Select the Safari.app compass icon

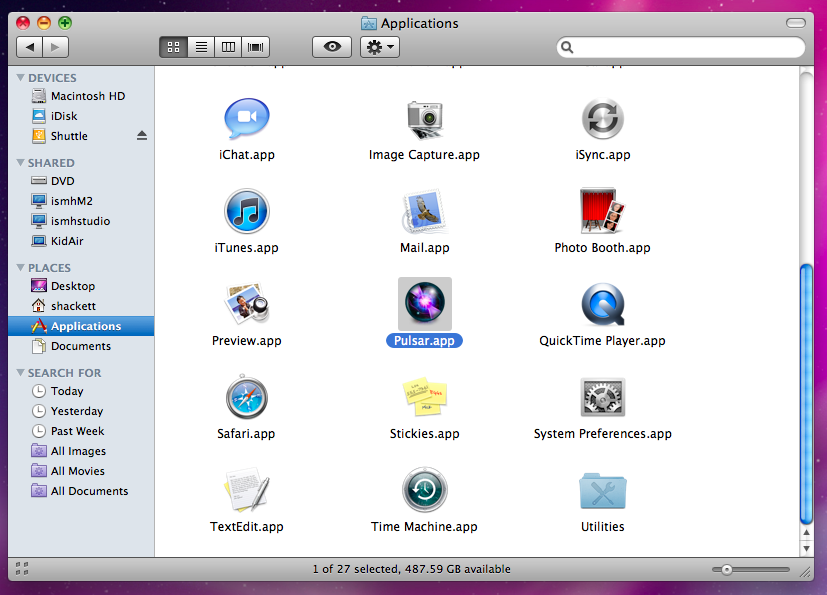coord(247,397)
